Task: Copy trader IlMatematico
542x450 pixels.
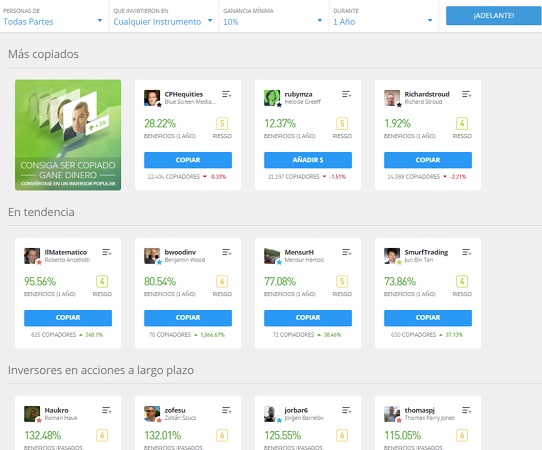Action: [x=68, y=318]
